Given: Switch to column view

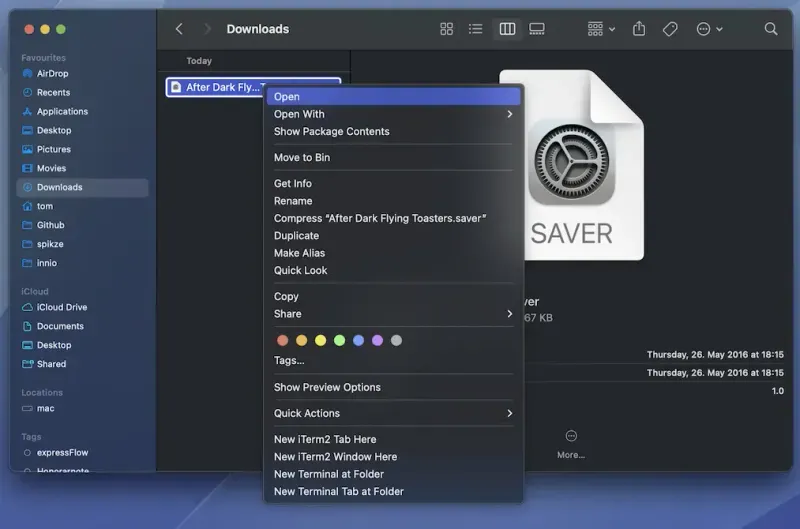Looking at the screenshot, I should (507, 29).
